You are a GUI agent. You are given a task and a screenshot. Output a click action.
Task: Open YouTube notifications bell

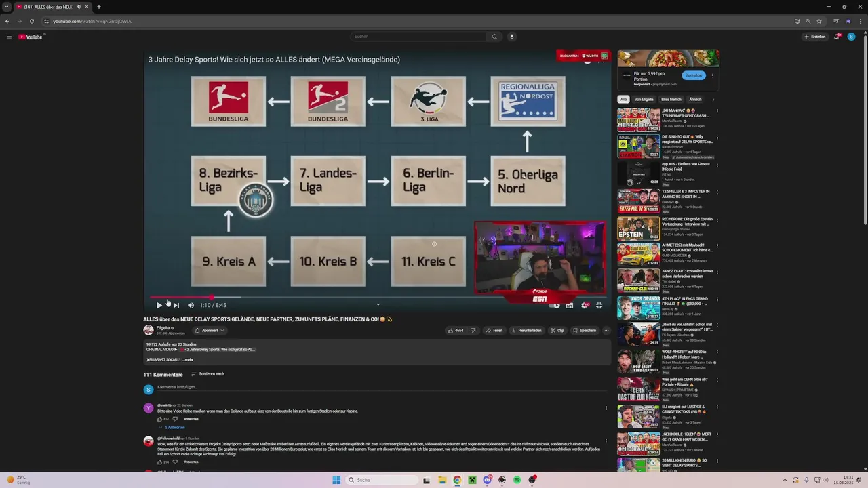837,37
